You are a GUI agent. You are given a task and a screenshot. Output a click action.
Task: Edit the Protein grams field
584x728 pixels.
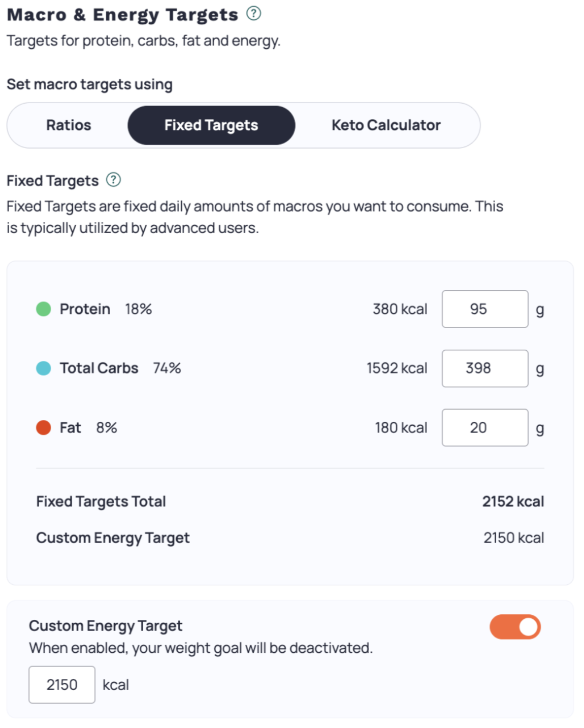(485, 309)
